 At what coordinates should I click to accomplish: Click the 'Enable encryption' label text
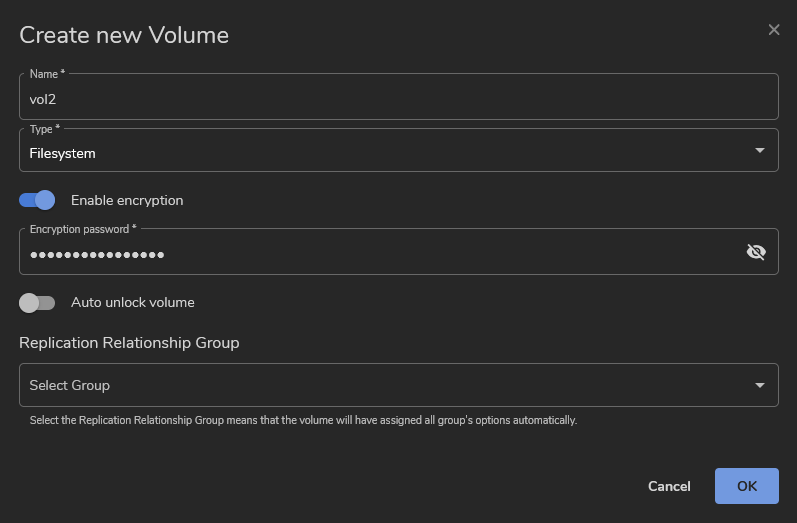point(127,200)
